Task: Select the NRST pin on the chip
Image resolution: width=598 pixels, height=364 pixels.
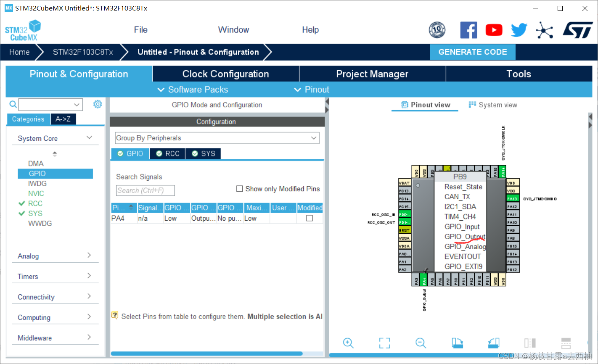Action: pyautogui.click(x=405, y=230)
